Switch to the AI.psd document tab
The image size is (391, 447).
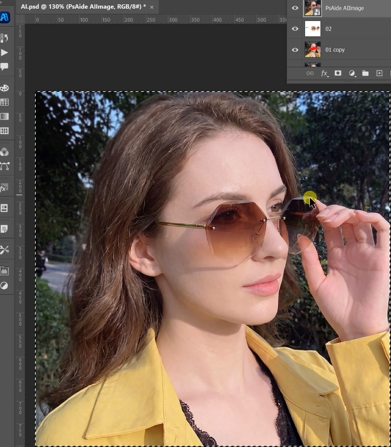[83, 7]
